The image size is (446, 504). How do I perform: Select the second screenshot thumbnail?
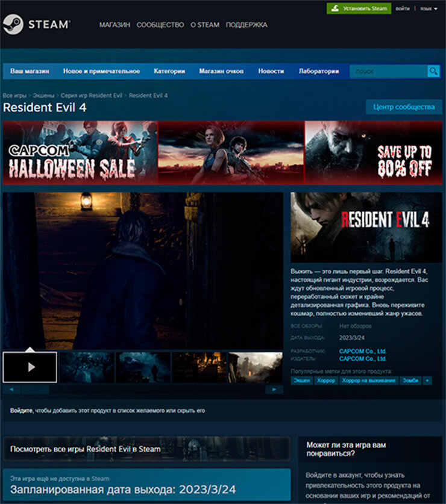click(x=87, y=367)
